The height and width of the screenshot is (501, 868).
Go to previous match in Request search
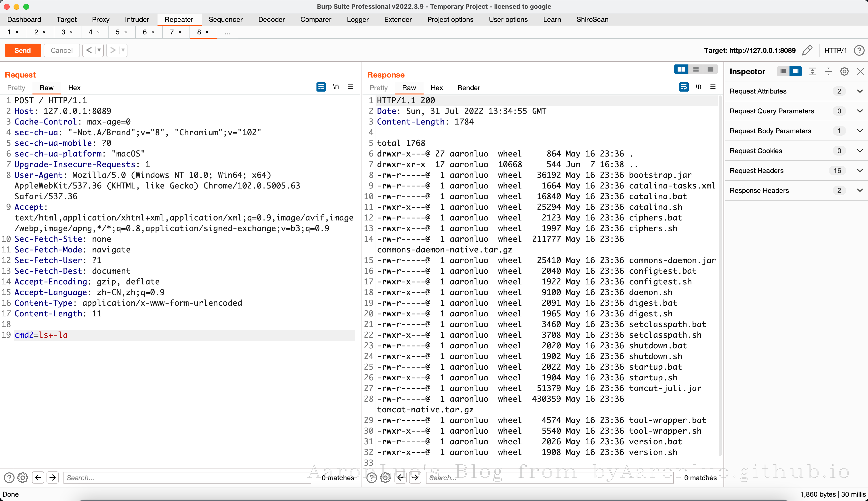(38, 478)
